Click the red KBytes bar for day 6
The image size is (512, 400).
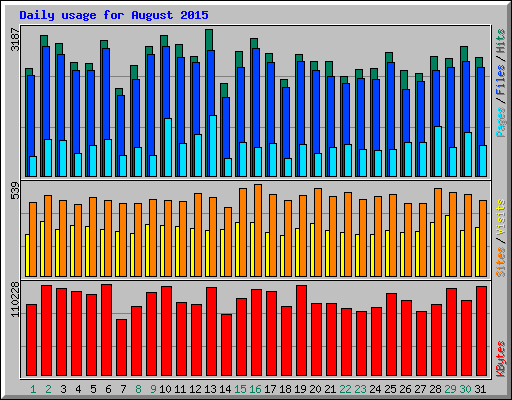(x=107, y=330)
